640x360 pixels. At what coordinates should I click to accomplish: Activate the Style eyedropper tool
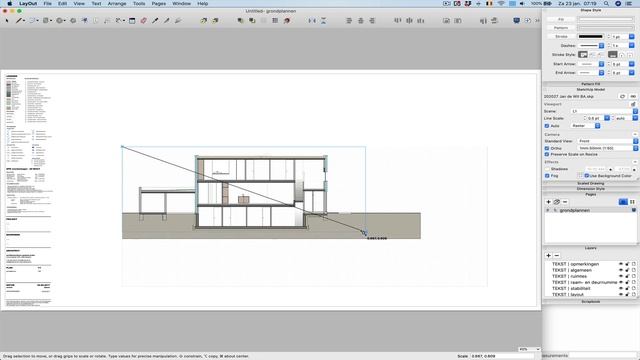155,20
